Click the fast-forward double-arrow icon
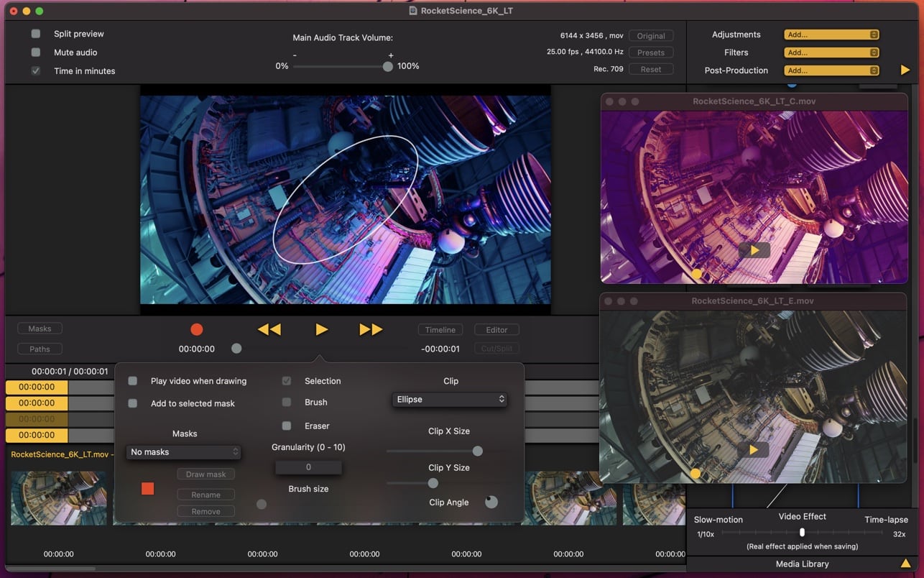Screen dimensions: 924x578 [371, 329]
